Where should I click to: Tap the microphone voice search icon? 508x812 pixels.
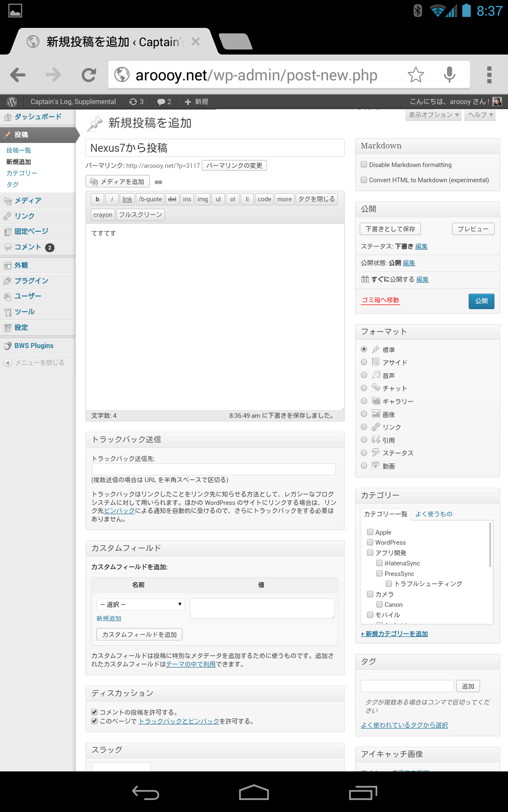pyautogui.click(x=449, y=75)
